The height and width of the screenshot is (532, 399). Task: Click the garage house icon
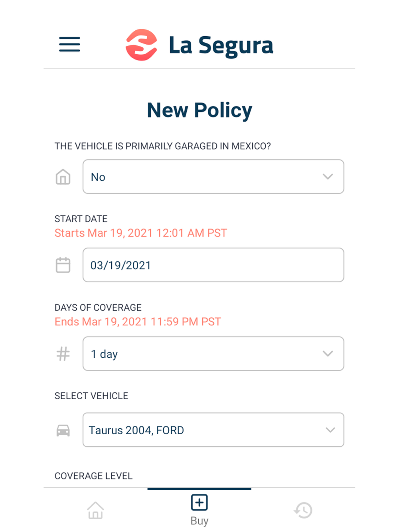[63, 177]
